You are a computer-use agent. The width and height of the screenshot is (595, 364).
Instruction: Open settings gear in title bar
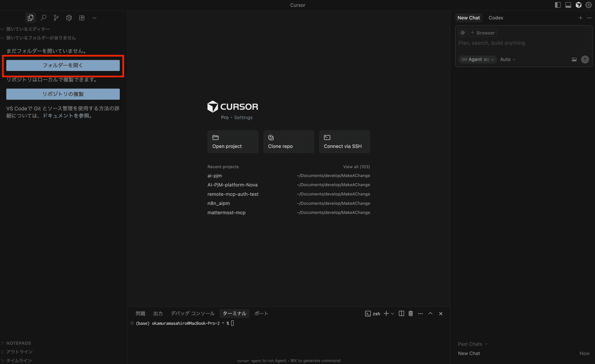point(589,5)
